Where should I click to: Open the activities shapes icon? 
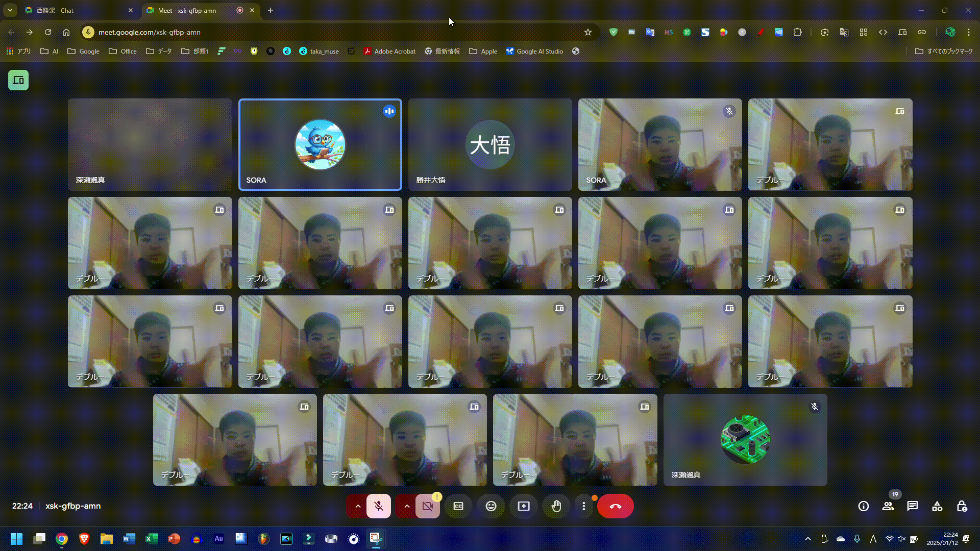click(x=937, y=506)
